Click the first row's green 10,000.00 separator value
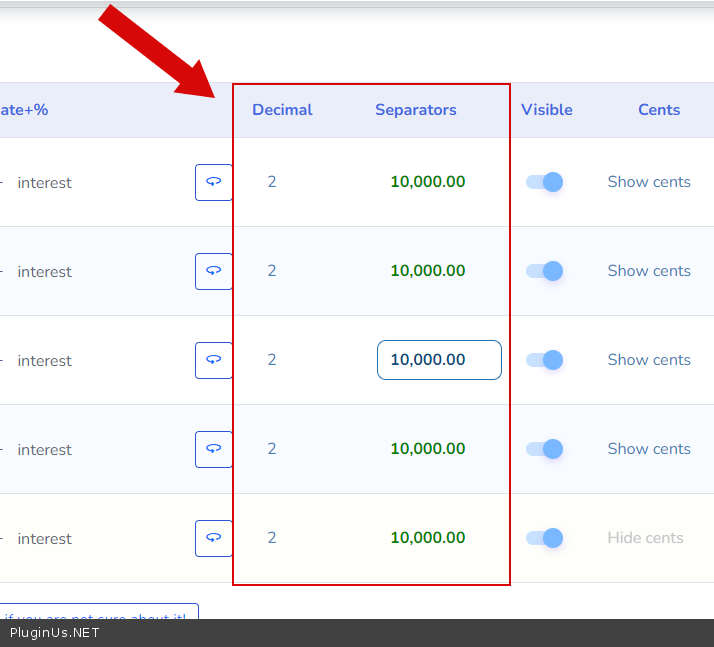Viewport: 714px width, 647px height. [x=427, y=182]
